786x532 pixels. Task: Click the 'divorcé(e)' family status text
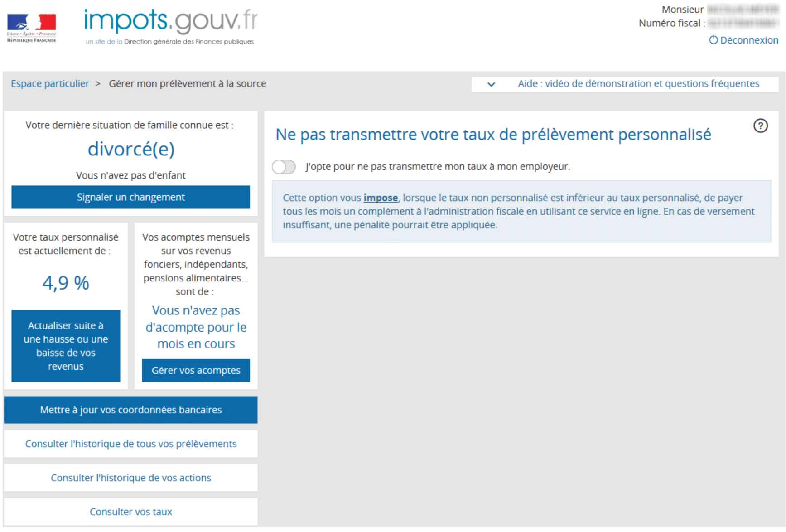[131, 149]
